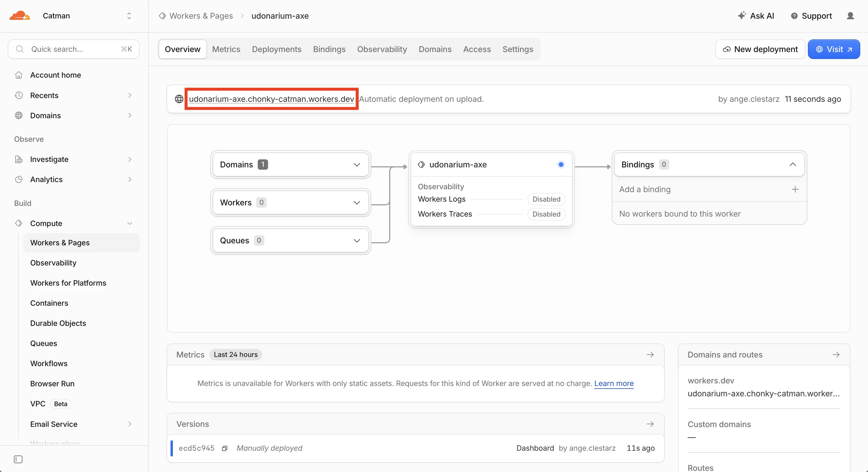Open the Access tab
Screen dimensions: 868x472
coord(477,49)
